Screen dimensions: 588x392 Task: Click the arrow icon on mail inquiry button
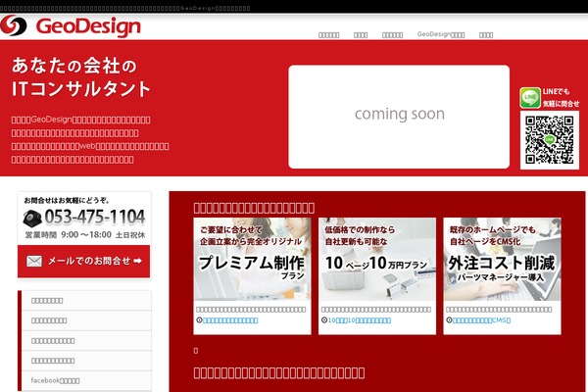[137, 261]
